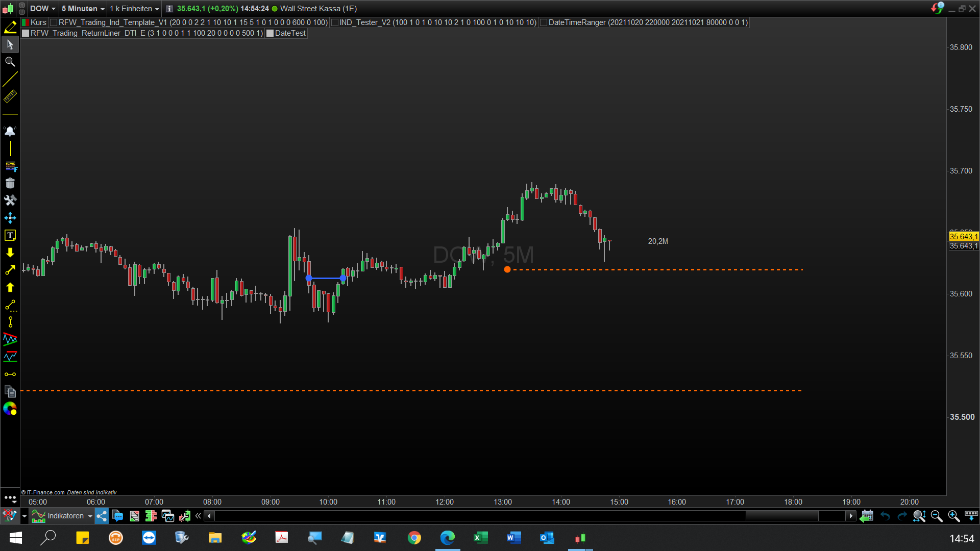Open the 1 k Einheiten units dropdown
This screenshot has width=980, height=551.
tap(157, 9)
